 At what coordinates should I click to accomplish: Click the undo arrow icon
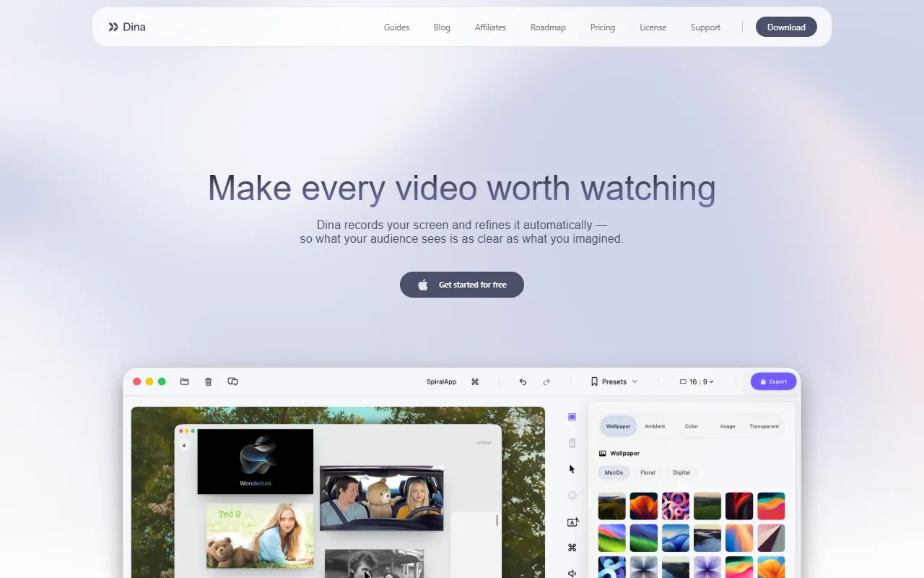523,381
